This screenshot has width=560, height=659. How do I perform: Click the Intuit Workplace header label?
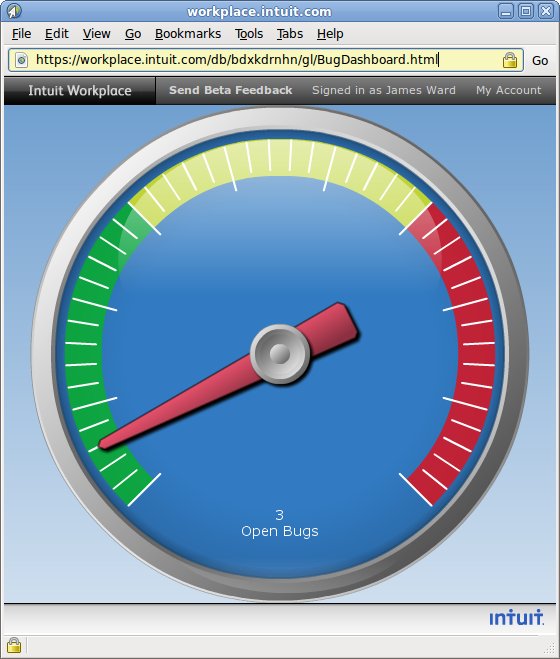[x=80, y=90]
